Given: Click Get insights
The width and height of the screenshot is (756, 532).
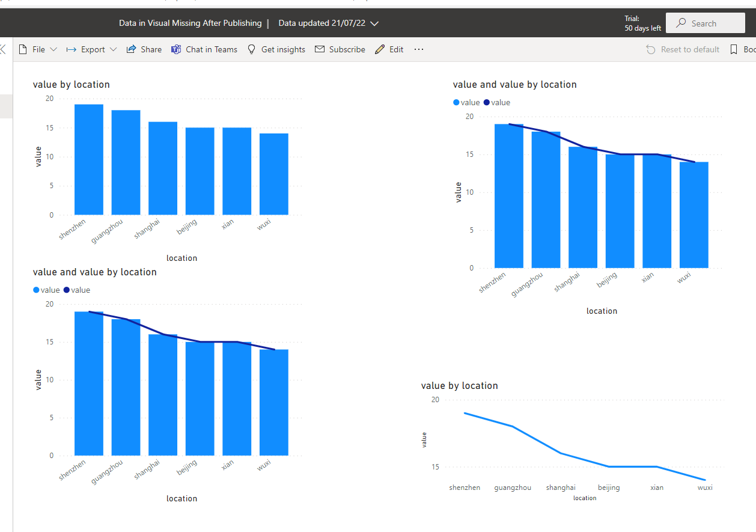Looking at the screenshot, I should (x=276, y=49).
